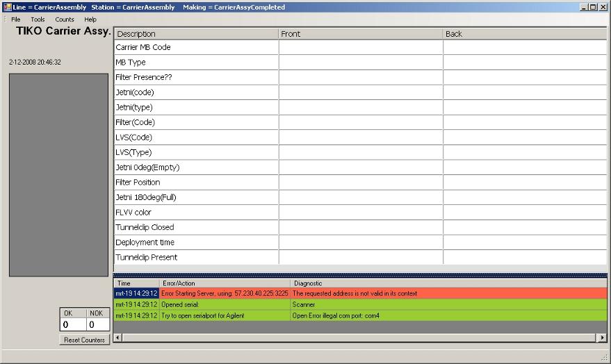This screenshot has height=364, width=611.
Task: Select the Try to open serialport for Agilent entry
Action: coord(361,315)
